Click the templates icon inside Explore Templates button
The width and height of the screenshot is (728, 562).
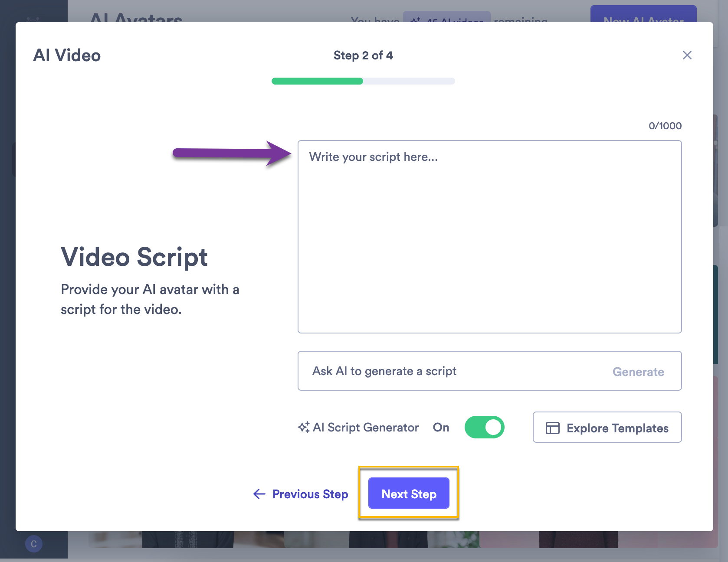(552, 428)
